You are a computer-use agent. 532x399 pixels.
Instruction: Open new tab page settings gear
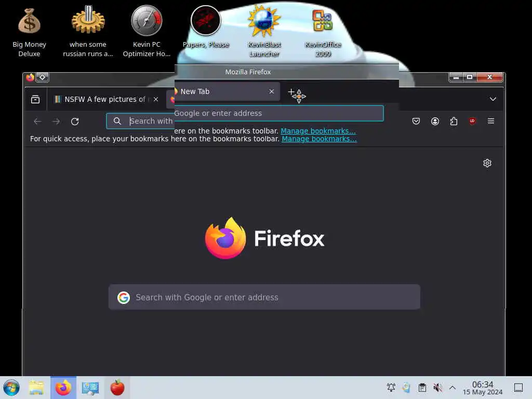click(487, 163)
